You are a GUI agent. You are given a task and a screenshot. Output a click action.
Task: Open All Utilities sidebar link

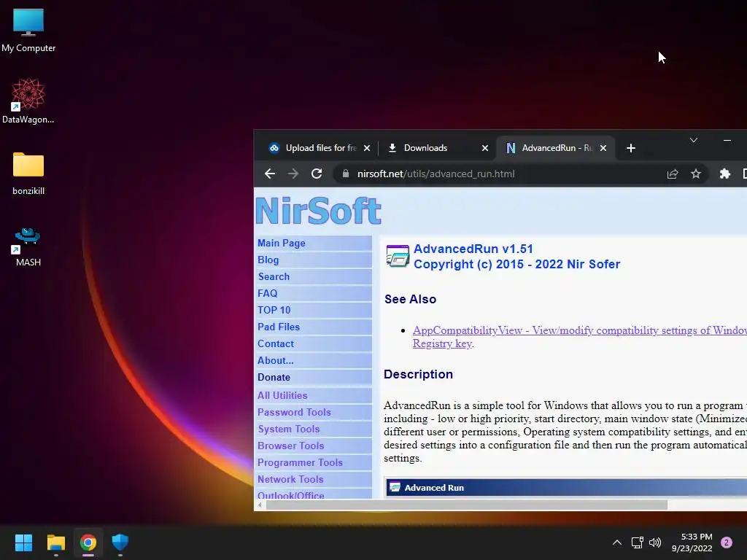coord(282,396)
